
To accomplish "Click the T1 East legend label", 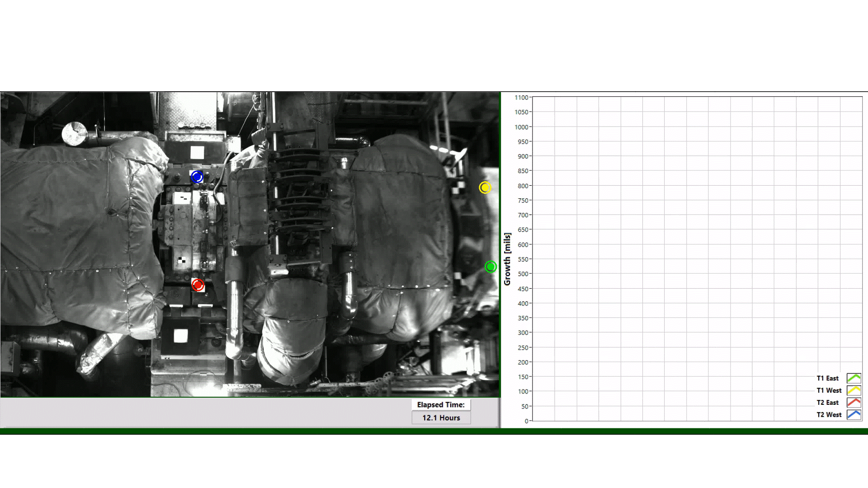I will 827,378.
